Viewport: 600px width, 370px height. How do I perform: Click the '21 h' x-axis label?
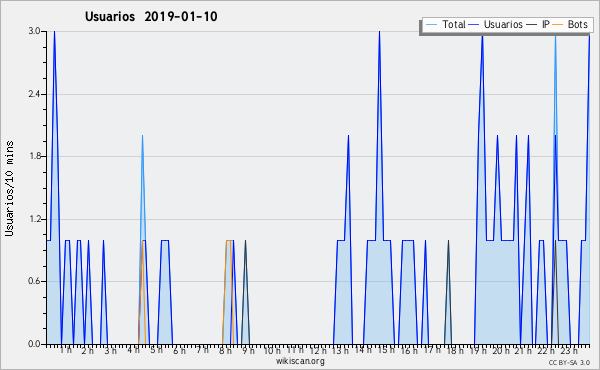point(523,350)
